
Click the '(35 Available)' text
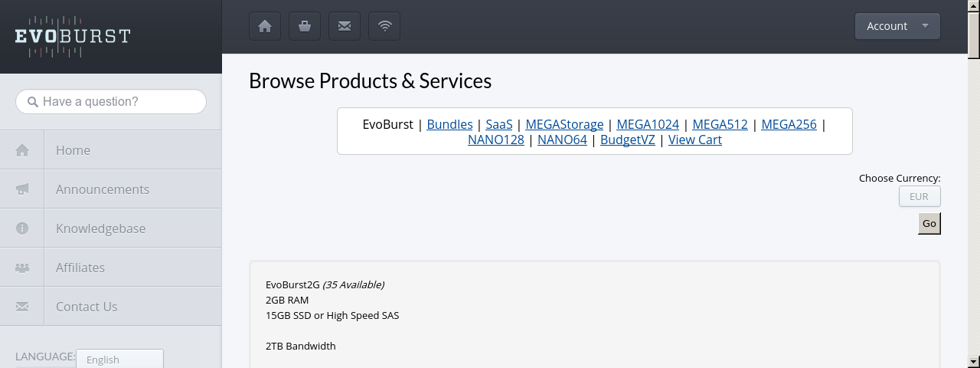353,284
